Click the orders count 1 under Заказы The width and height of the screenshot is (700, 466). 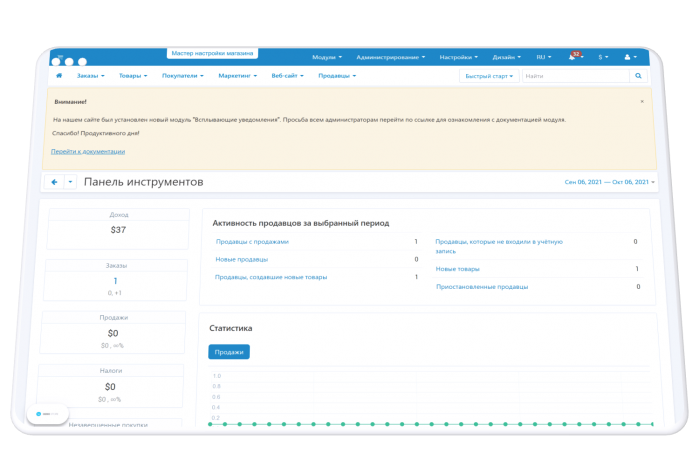[115, 281]
